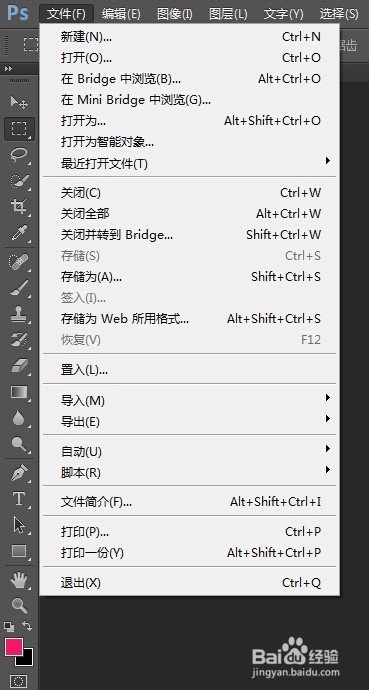Viewport: 369px width, 690px height.
Task: Click the pink foreground color swatch
Action: [x=13, y=646]
